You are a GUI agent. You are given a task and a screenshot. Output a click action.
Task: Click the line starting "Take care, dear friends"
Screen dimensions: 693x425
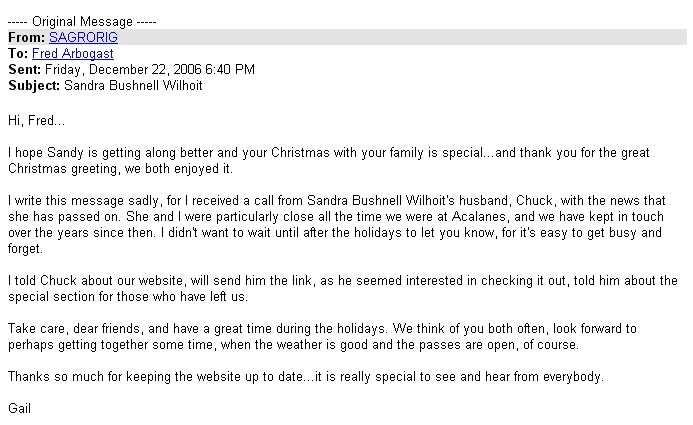[322, 329]
